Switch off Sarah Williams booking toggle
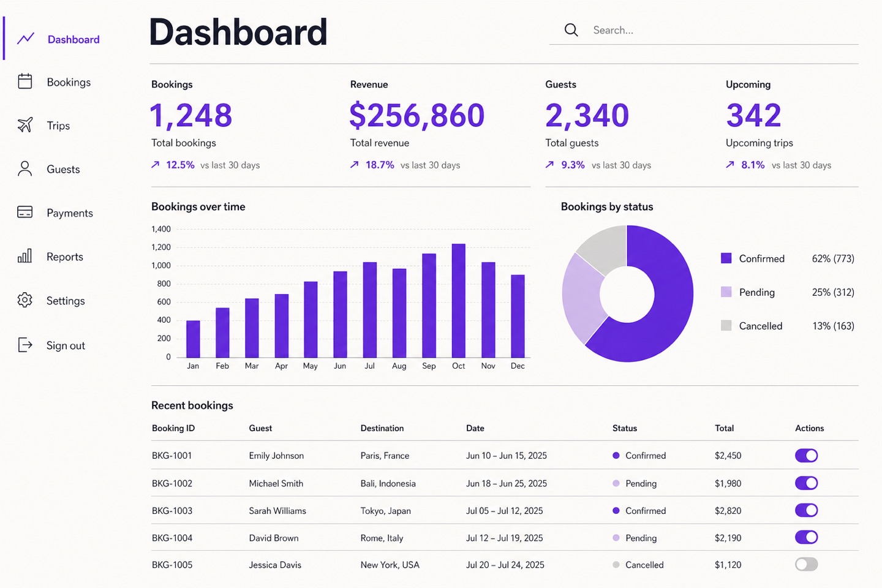The image size is (882, 588). point(807,510)
